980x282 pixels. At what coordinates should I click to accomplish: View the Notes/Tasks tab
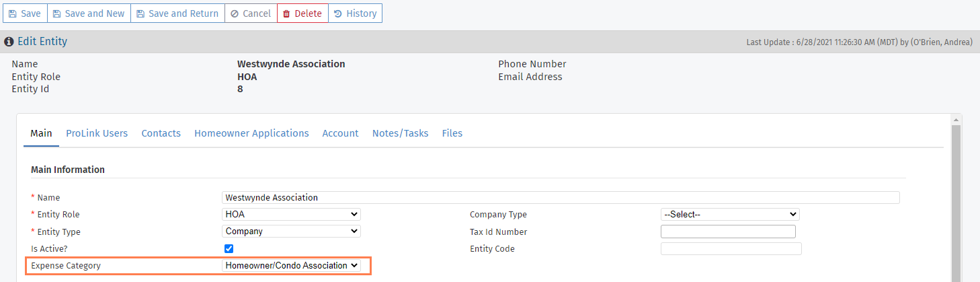point(400,133)
